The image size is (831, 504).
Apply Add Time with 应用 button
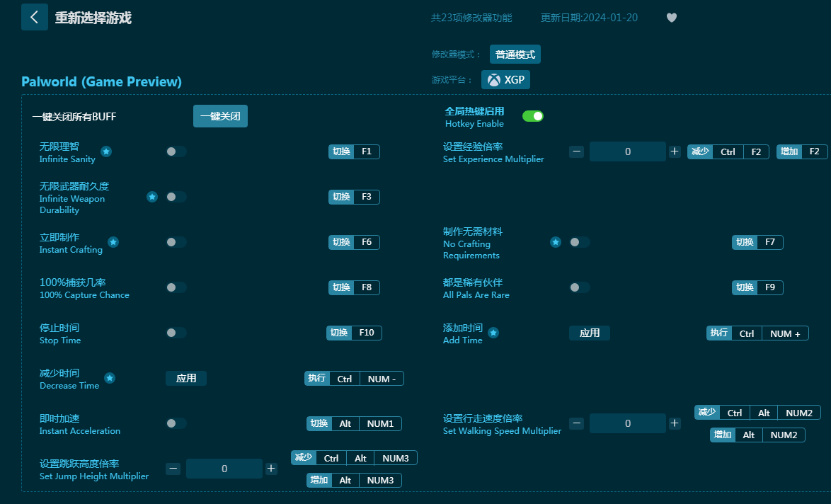[590, 333]
